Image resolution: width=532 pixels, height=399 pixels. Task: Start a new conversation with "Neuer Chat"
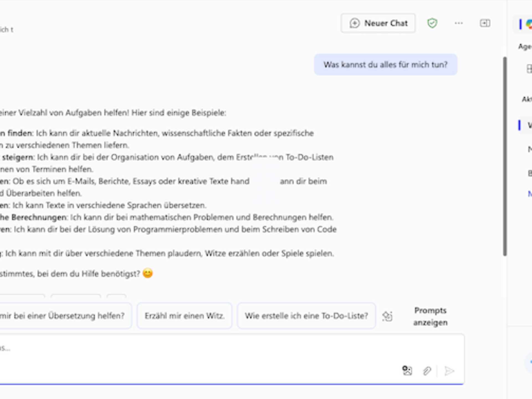click(x=378, y=23)
